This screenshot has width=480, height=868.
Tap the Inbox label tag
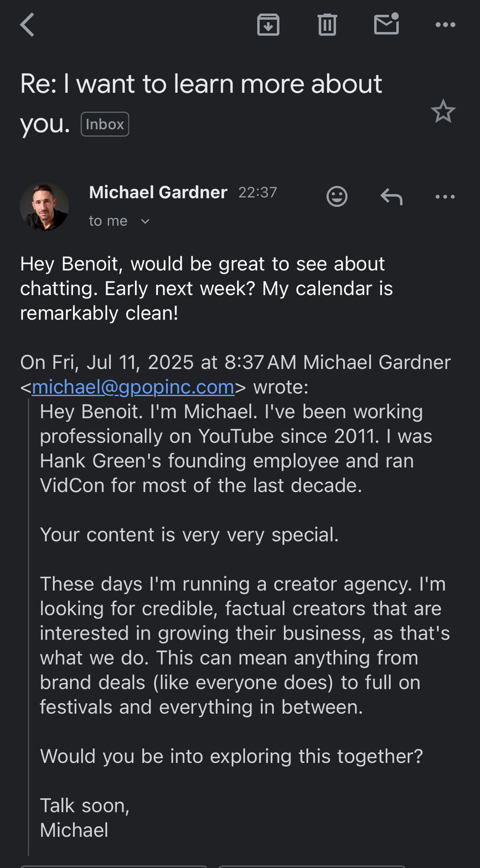coord(105,124)
